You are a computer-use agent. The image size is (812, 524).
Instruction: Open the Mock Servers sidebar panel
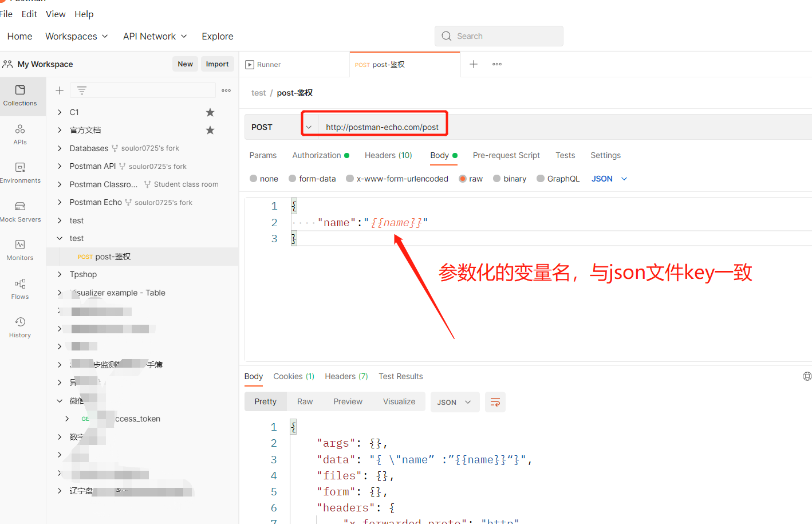pyautogui.click(x=20, y=212)
